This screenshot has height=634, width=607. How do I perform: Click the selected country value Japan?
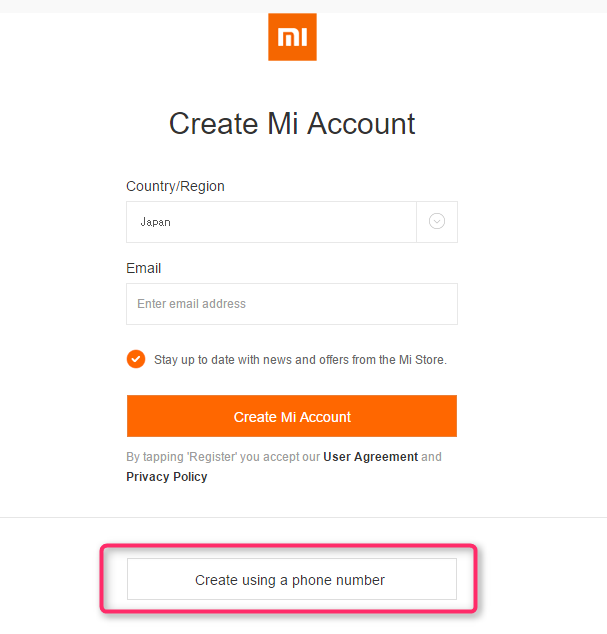point(155,222)
